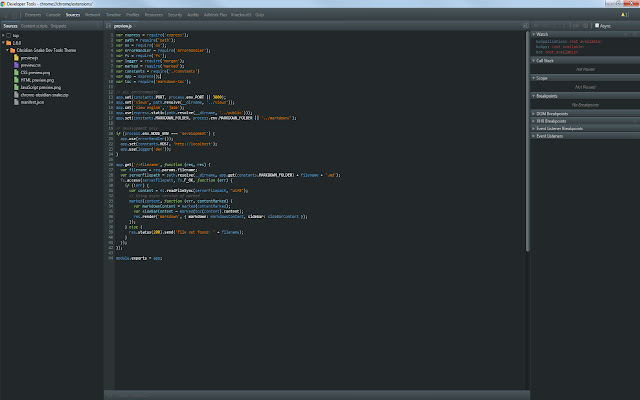
Task: Enable the Async checkbox
Action: click(x=597, y=25)
